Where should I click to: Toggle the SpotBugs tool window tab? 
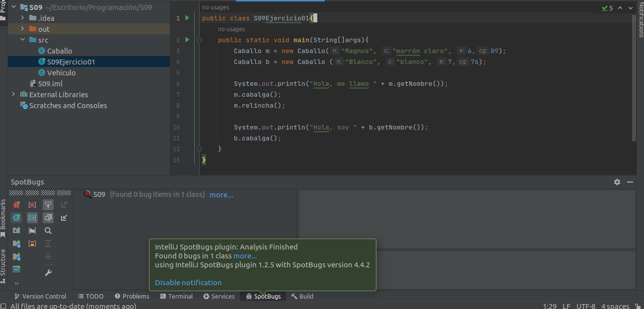pyautogui.click(x=263, y=296)
